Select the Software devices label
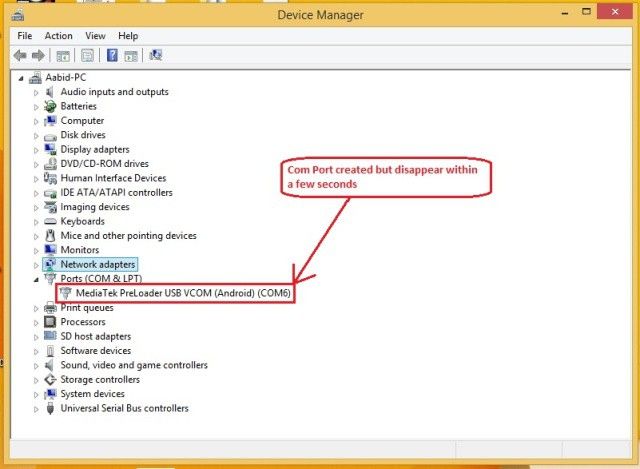Image resolution: width=640 pixels, height=469 pixels. 96,351
